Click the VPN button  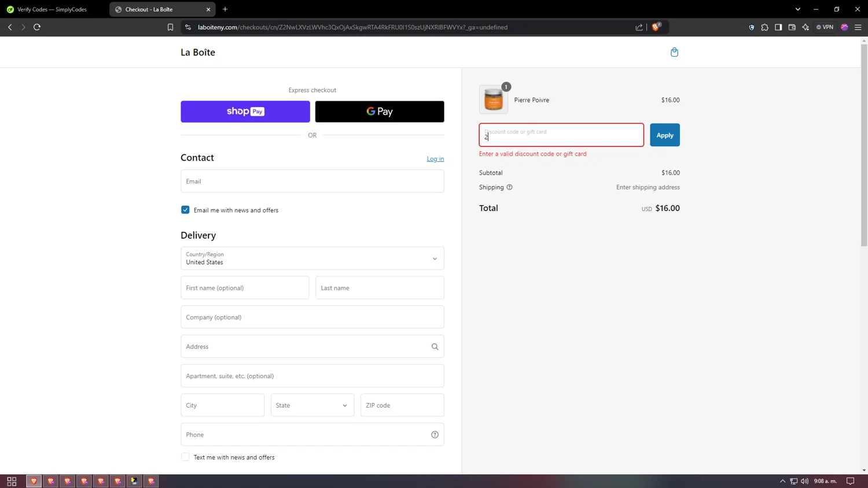coord(825,27)
